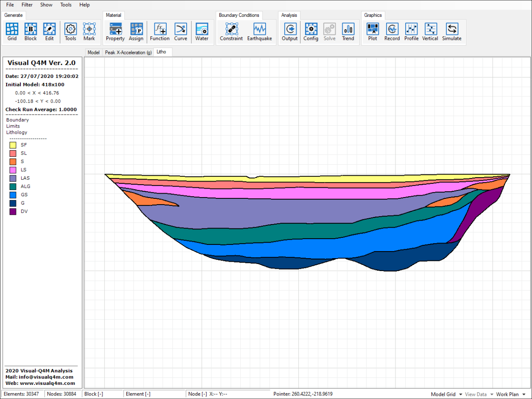Click the Element [-] status field

pyautogui.click(x=138, y=394)
